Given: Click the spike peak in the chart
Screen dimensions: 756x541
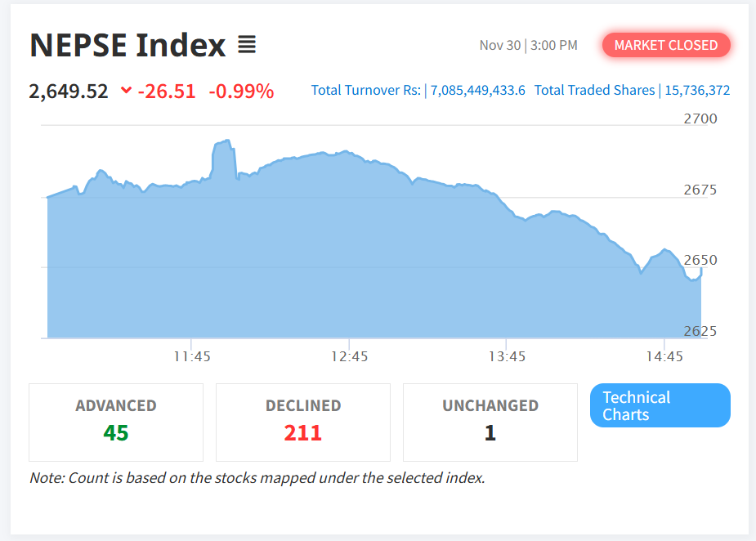Looking at the screenshot, I should coord(223,143).
